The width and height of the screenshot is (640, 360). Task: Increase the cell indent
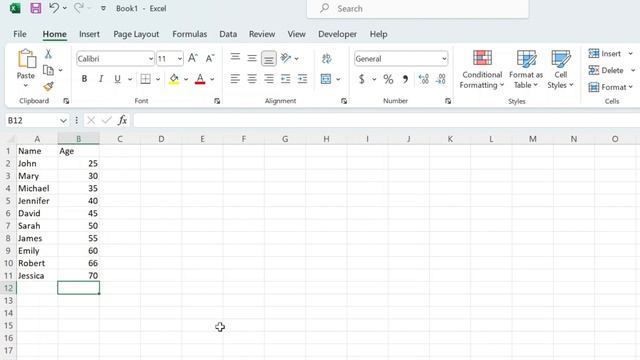[302, 79]
